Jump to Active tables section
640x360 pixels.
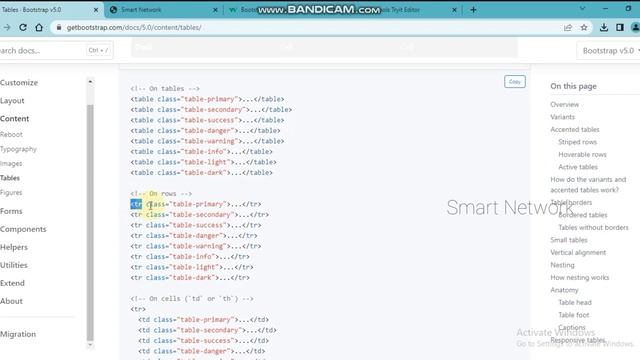tap(578, 167)
